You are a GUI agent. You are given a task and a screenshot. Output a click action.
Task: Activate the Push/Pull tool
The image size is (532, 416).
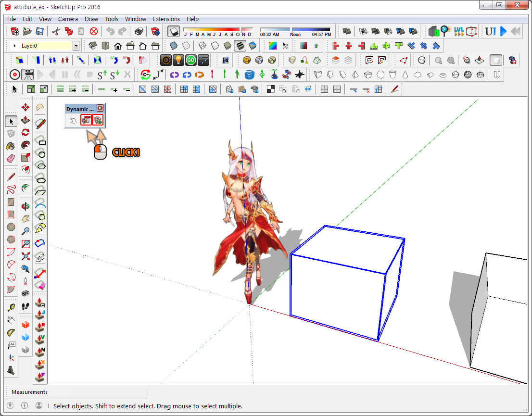point(25,120)
